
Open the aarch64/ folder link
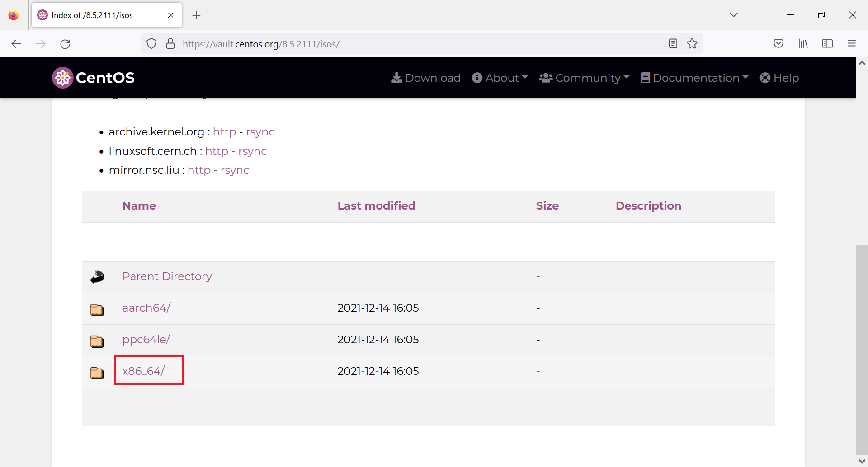(146, 308)
